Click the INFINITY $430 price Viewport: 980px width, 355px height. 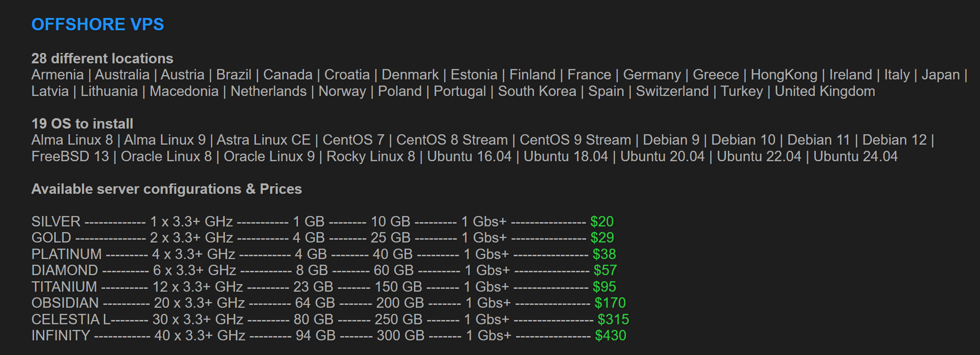610,336
